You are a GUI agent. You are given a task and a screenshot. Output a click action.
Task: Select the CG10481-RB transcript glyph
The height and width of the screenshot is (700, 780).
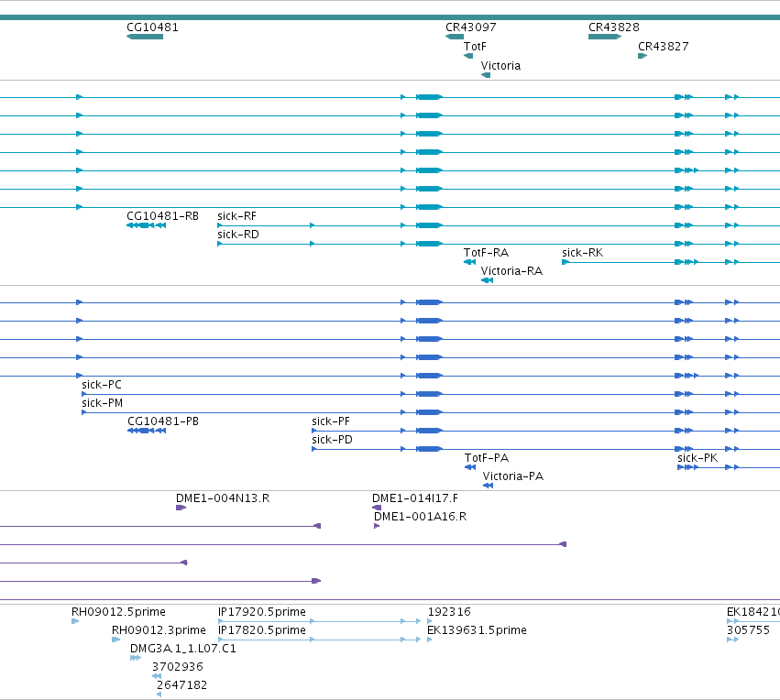tap(146, 225)
